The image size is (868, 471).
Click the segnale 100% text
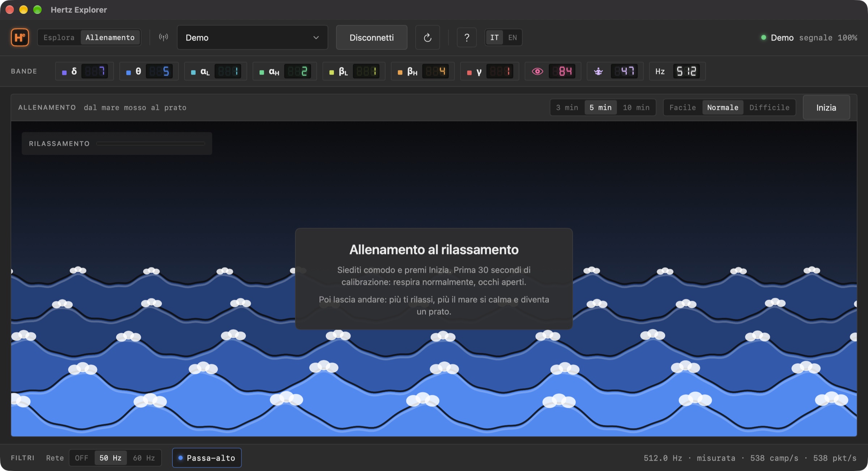tap(828, 38)
